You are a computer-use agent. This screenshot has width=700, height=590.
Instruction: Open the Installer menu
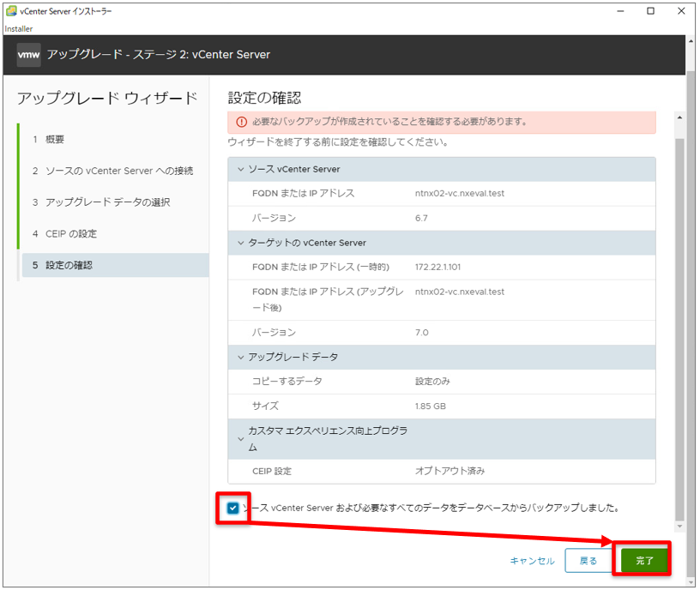[19, 29]
